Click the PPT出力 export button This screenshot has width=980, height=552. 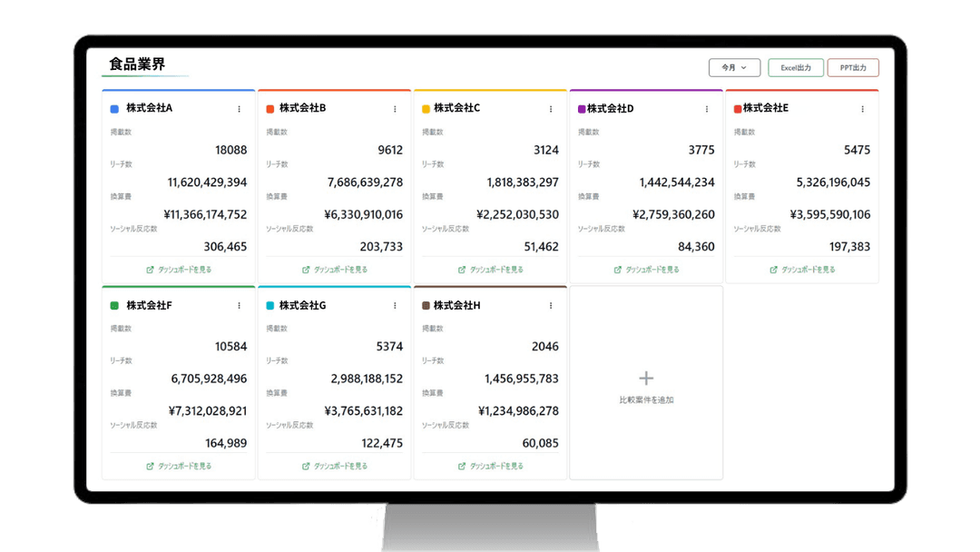[x=853, y=67]
